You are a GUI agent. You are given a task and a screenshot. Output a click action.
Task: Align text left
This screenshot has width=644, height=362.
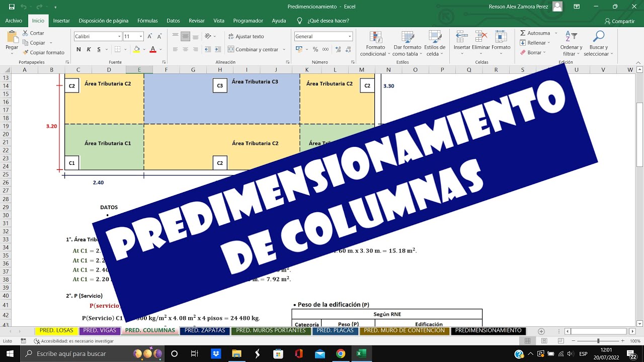pyautogui.click(x=176, y=49)
